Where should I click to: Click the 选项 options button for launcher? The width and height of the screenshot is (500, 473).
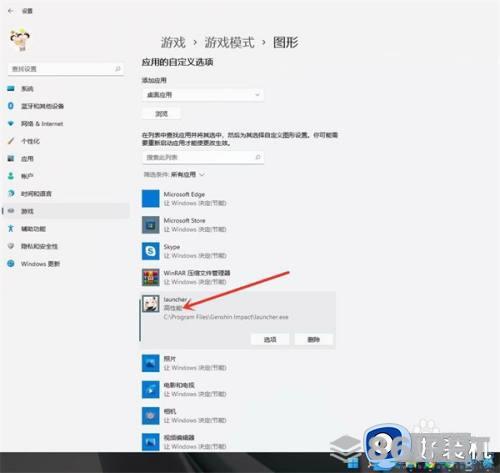270,340
